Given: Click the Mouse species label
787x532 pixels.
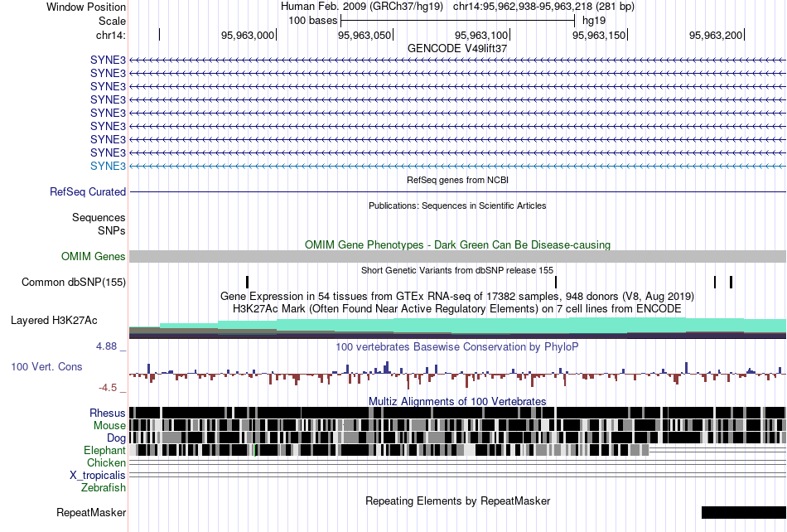Looking at the screenshot, I should pyautogui.click(x=109, y=426).
